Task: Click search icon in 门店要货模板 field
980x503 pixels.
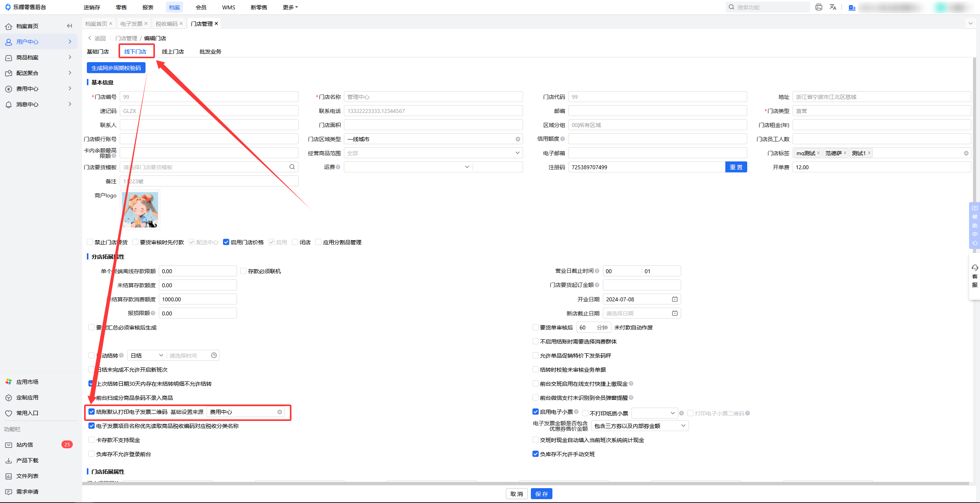Action: [292, 167]
